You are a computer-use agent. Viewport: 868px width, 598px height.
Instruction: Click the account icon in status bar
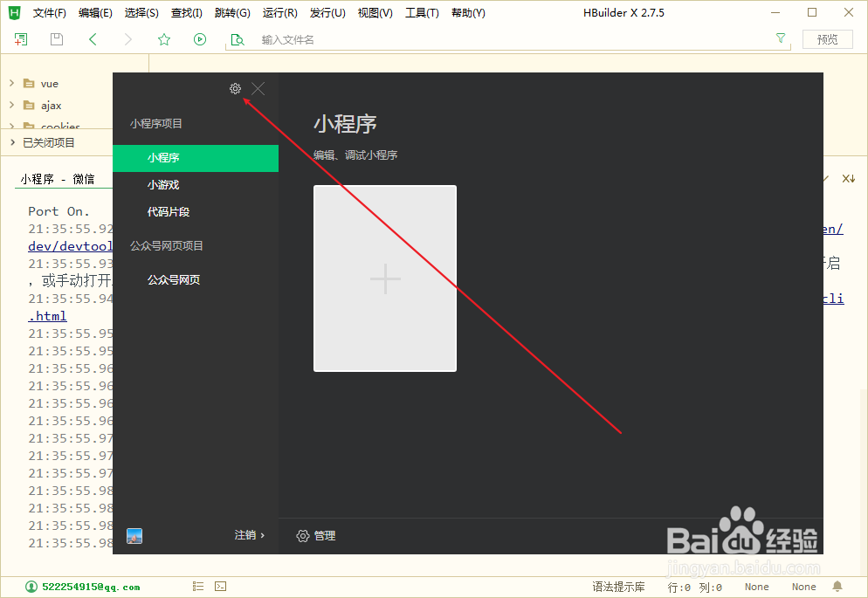(x=31, y=587)
